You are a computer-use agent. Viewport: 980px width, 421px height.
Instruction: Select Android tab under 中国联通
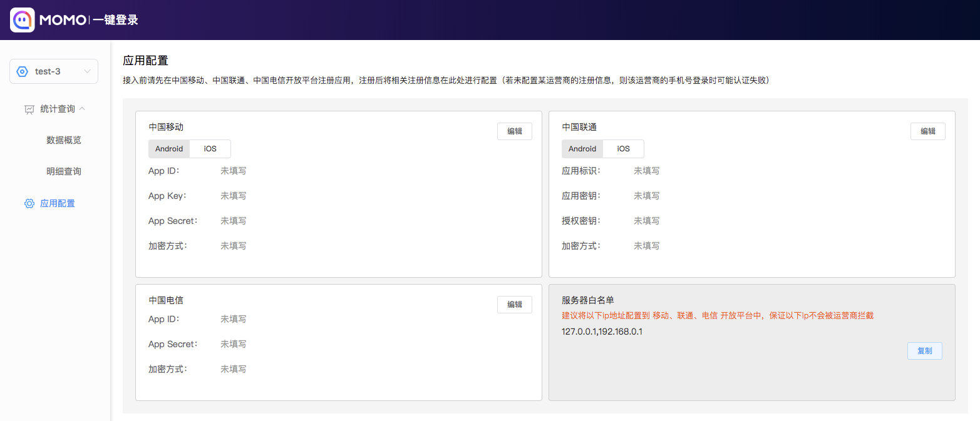point(582,149)
